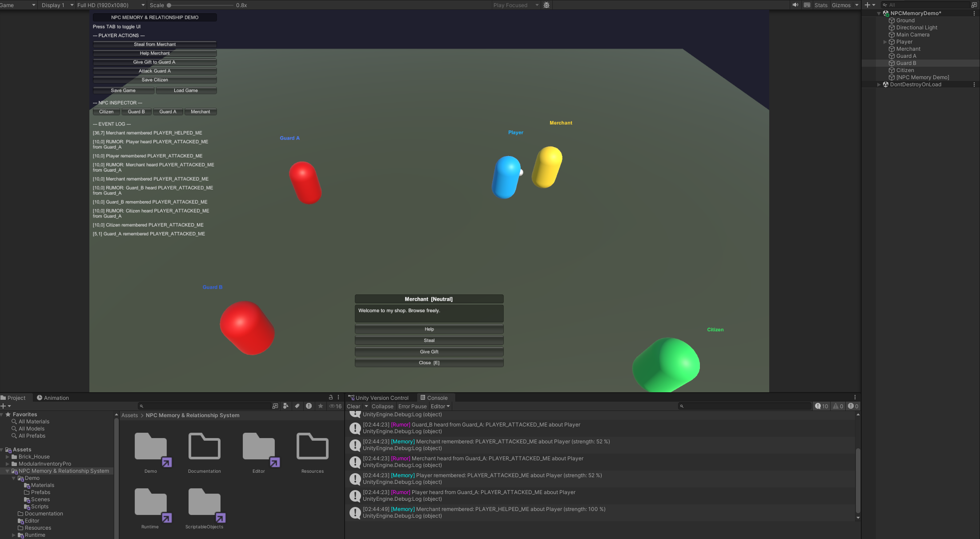Switch to the Console tab
Viewport: 980px width, 539px height.
434,398
